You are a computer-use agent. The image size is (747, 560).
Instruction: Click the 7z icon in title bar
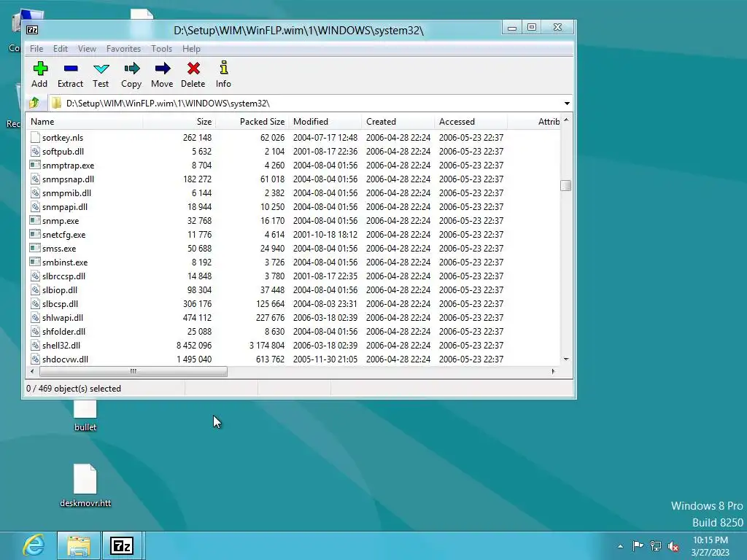tap(32, 30)
